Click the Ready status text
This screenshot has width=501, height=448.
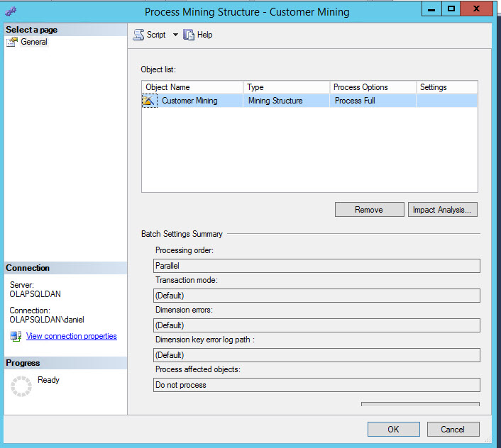(x=48, y=380)
